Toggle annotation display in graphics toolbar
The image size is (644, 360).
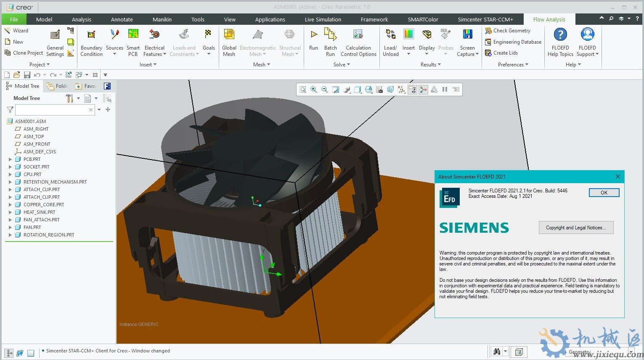[x=412, y=89]
